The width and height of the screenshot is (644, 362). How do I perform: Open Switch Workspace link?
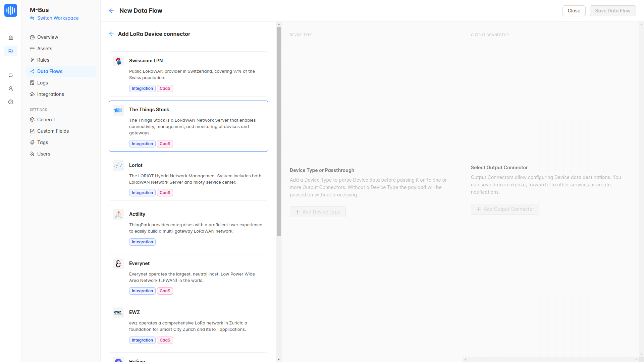click(x=58, y=18)
